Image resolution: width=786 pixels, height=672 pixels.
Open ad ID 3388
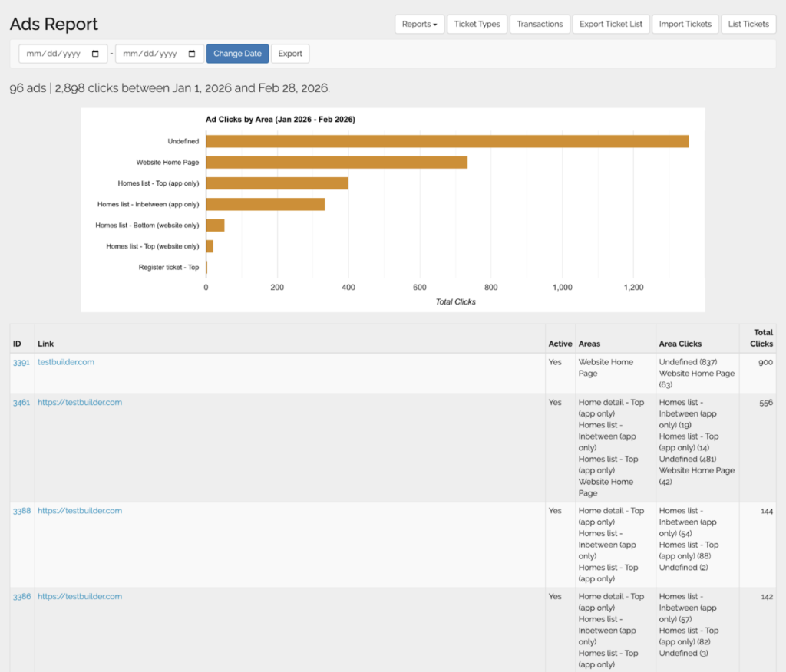[21, 511]
